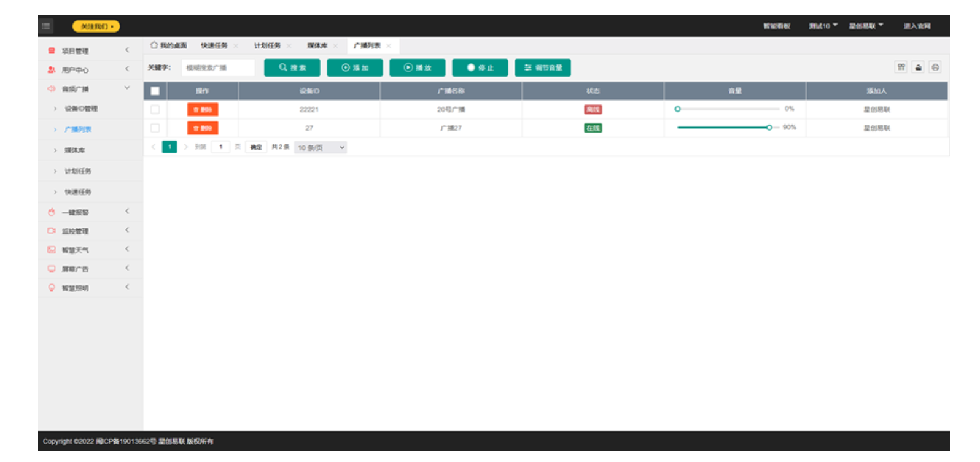Click the 智慧照明 lightbulb icon in the sidebar
Viewport: 980px width, 462px height.
pyautogui.click(x=52, y=287)
